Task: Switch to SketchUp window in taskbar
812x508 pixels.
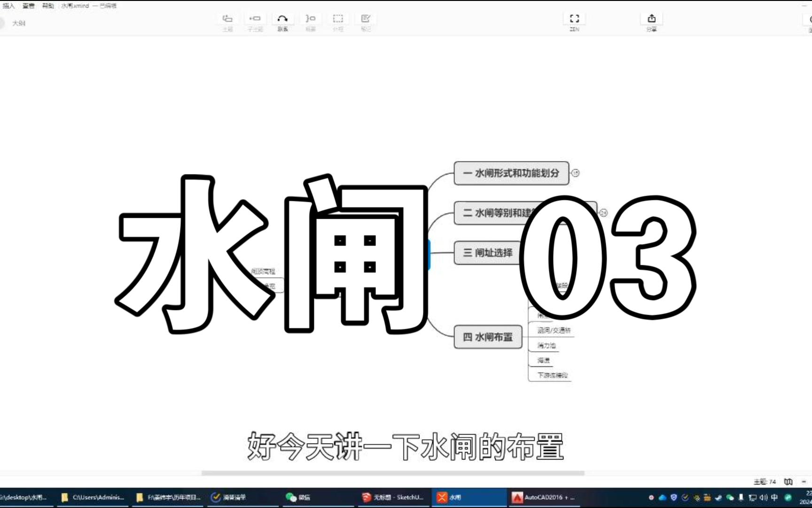Action: click(x=393, y=497)
